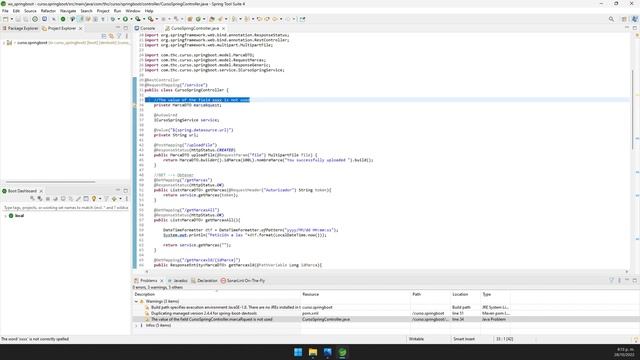Click the Boot Dashboard start icon

pyautogui.click(x=32, y=199)
